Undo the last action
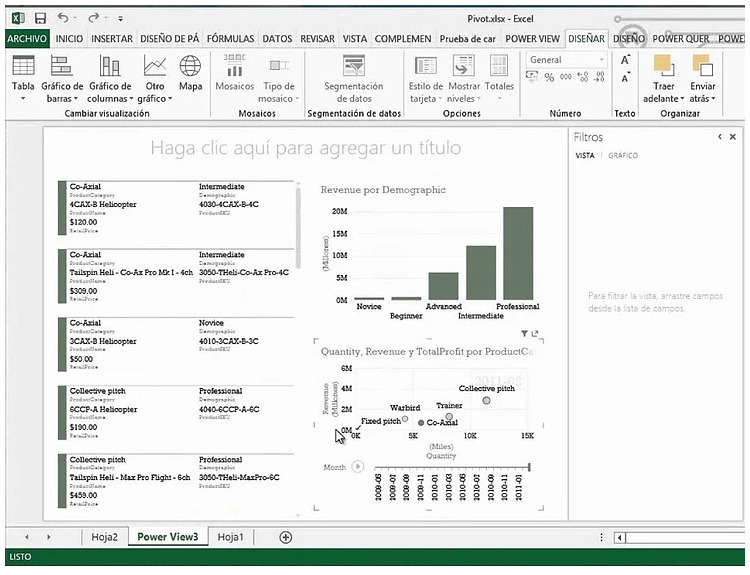Image resolution: width=750 pixels, height=575 pixels. point(63,18)
